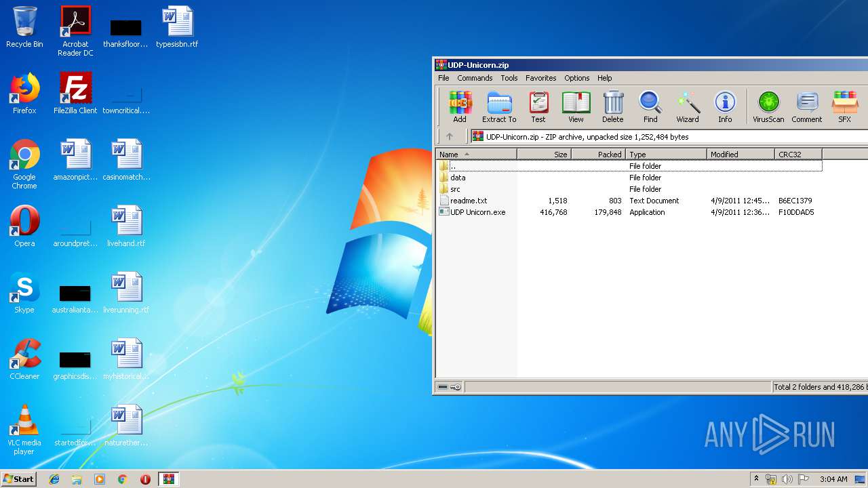Open Recycle Bin desktop icon
The height and width of the screenshot is (488, 868).
pos(24,27)
